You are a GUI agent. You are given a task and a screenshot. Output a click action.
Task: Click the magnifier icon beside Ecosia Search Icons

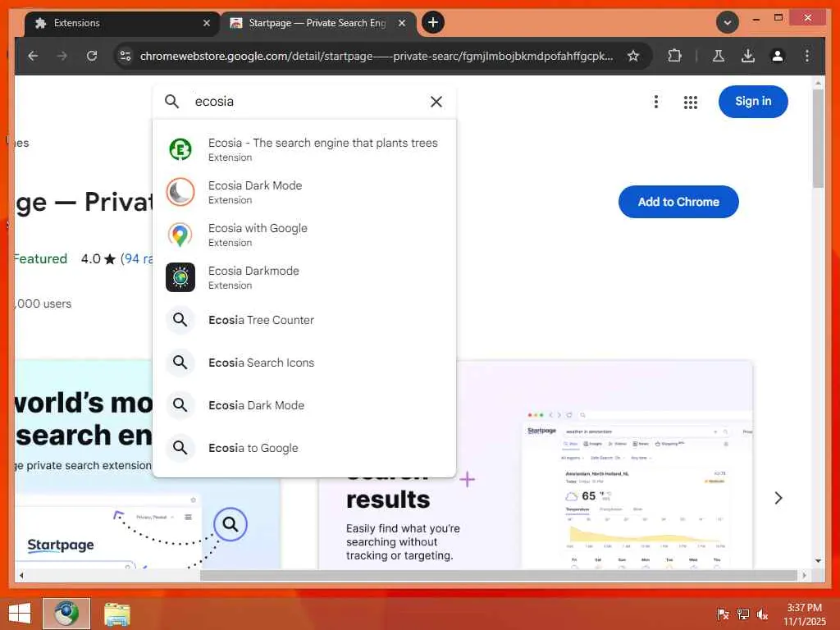(180, 363)
